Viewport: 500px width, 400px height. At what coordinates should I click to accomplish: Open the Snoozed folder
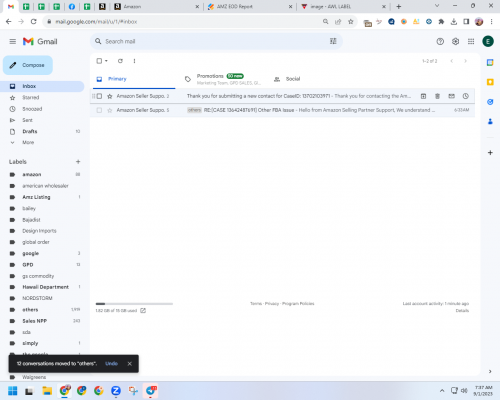tap(32, 109)
